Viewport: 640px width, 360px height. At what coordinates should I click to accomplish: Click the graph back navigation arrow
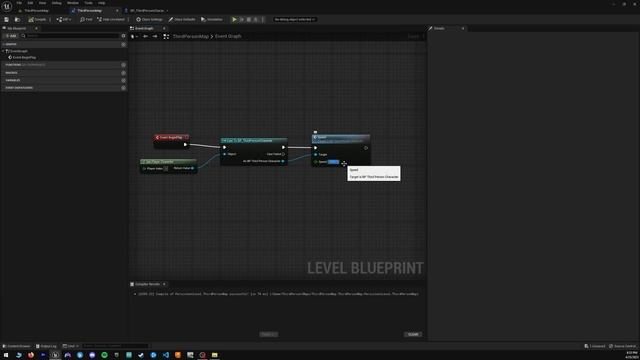[x=145, y=36]
